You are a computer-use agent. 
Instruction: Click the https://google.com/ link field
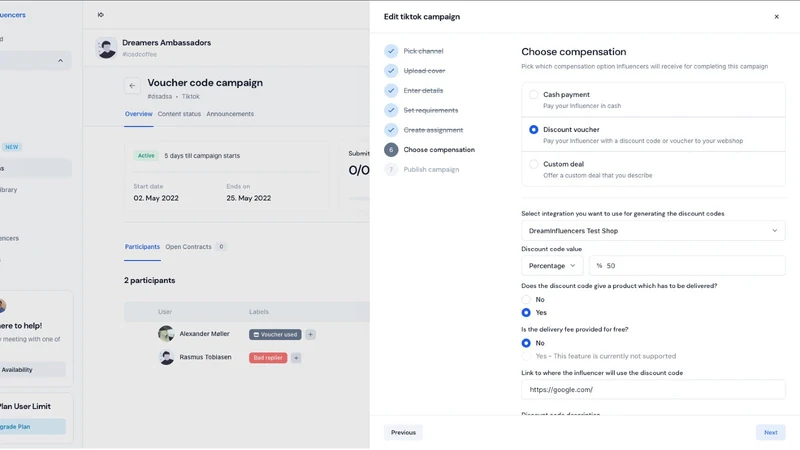pos(653,390)
